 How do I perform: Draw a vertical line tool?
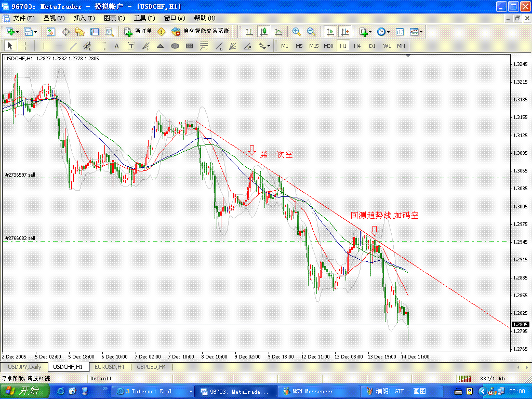pos(44,46)
